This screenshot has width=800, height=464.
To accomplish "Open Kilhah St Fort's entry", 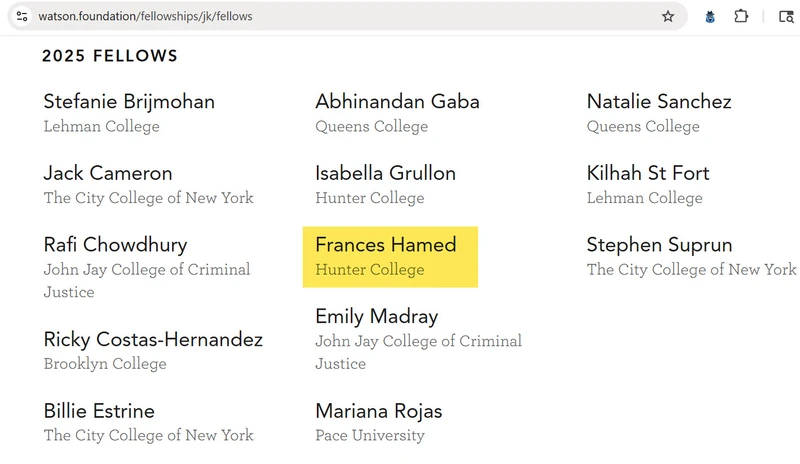I will tap(648, 173).
